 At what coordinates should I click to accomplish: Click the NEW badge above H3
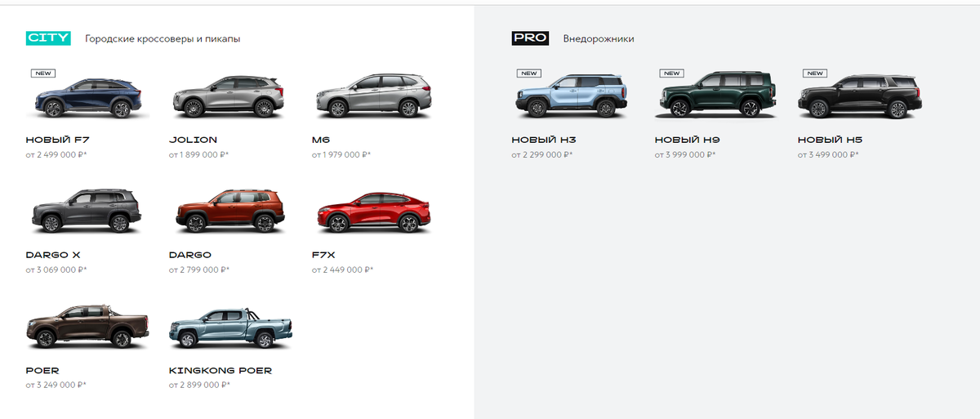click(x=528, y=73)
